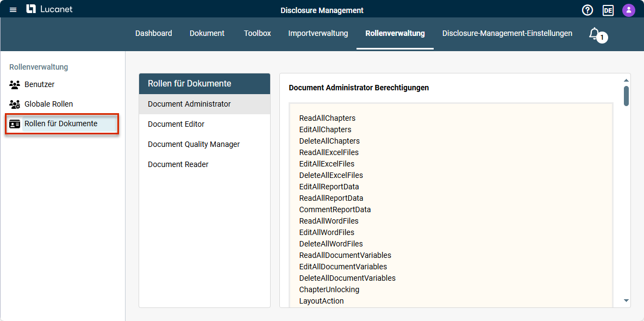Screen dimensions: 644x321
Task: Click the ReadAllChapters permission
Action: 327,119
